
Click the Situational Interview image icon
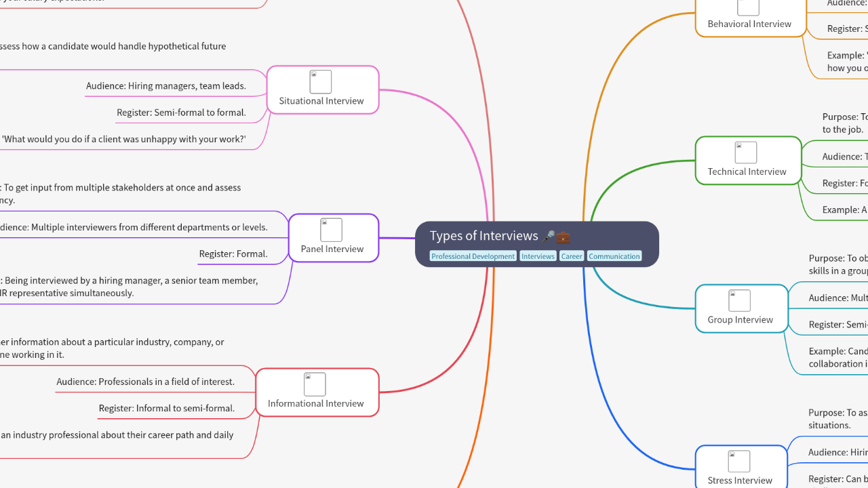point(321,82)
